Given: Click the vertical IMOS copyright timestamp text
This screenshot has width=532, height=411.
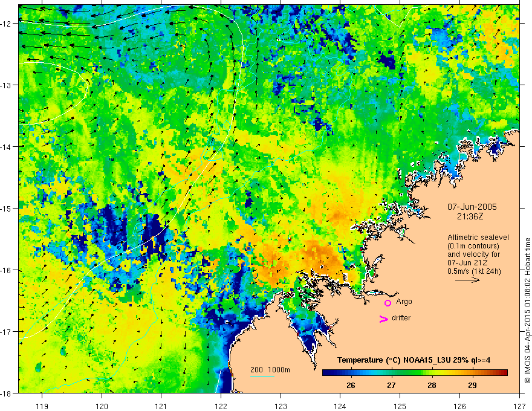Looking at the screenshot, I should coord(527,311).
